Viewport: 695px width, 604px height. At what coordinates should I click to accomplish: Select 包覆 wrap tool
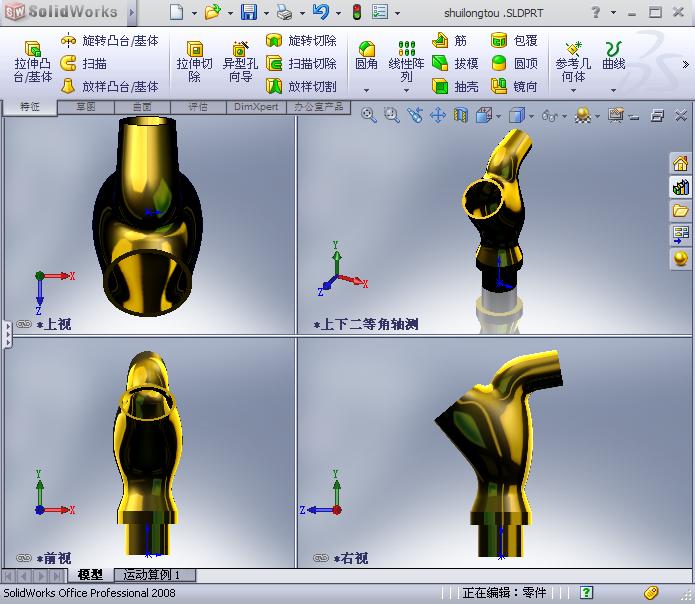514,41
